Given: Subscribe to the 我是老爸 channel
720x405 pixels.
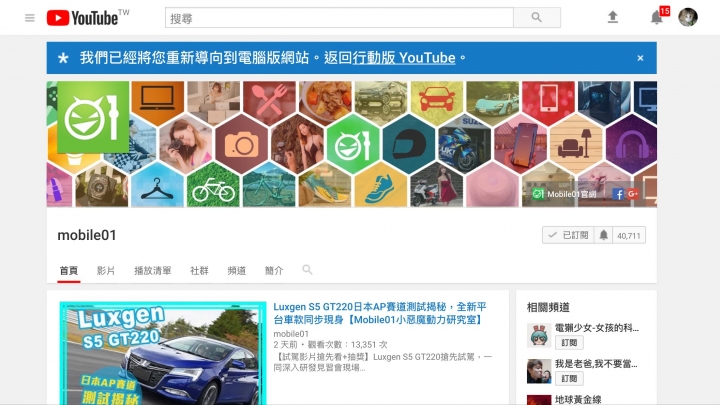Looking at the screenshot, I should click(x=569, y=379).
